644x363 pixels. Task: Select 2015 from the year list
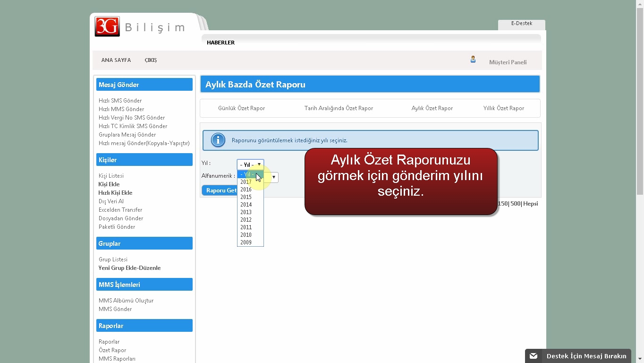pos(246,197)
